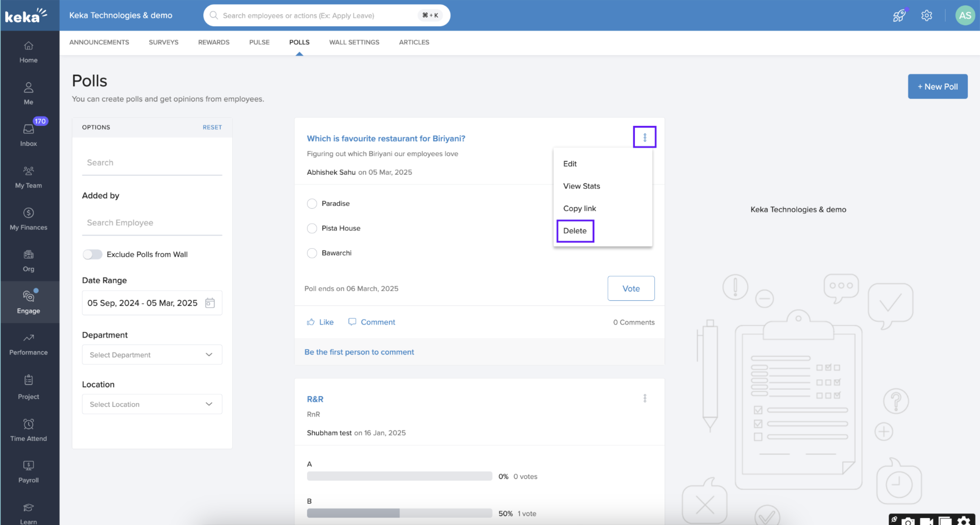Click the poll B results progress bar
Image resolution: width=980 pixels, height=525 pixels.
pyautogui.click(x=399, y=513)
